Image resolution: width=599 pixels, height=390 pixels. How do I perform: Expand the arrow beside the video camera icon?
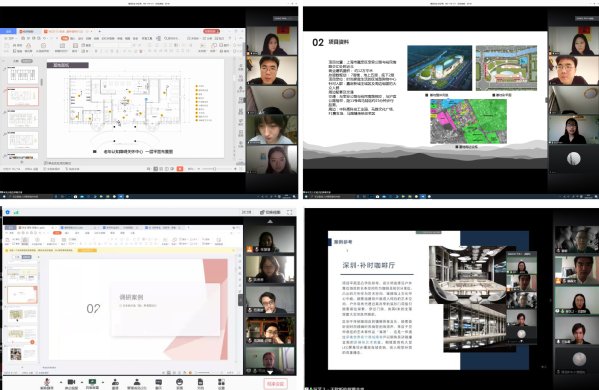click(82, 382)
